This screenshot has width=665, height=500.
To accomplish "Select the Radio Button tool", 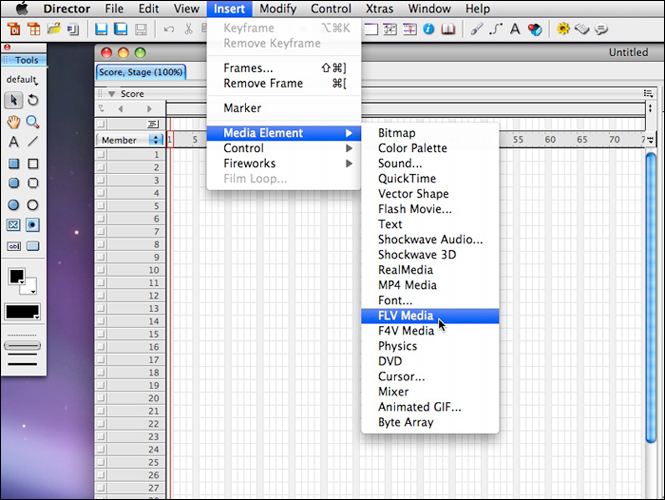I will point(33,225).
